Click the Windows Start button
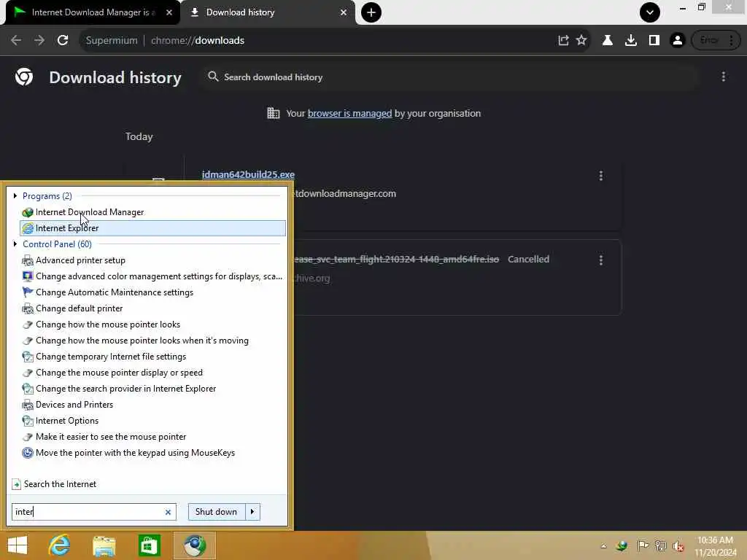 (18, 545)
